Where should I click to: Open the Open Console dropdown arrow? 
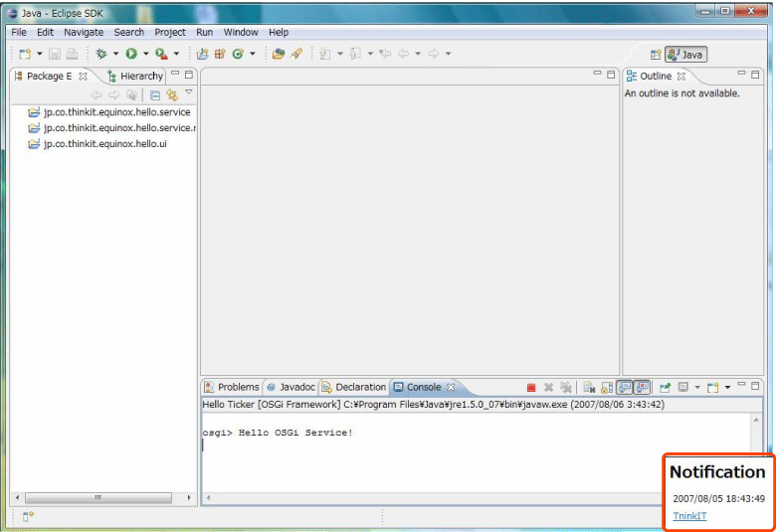coord(727,387)
